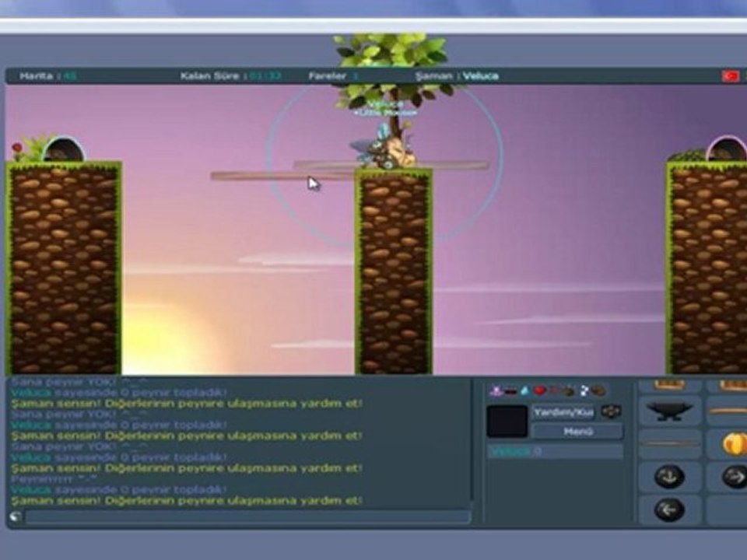
Task: Click the right mouse hole
Action: pos(727,149)
